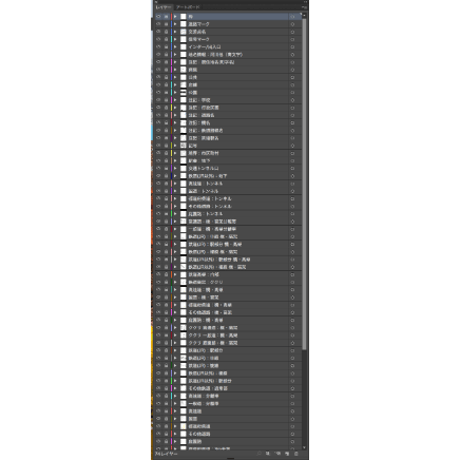
Task: Select the 信号マーク layer name
Action: tap(199, 39)
